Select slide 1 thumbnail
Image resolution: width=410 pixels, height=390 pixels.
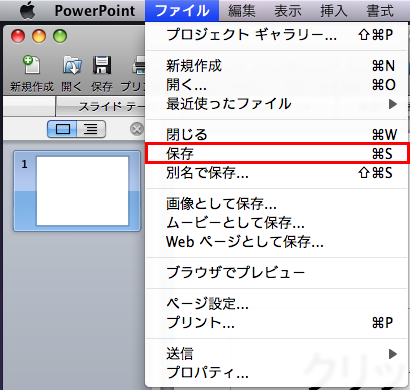[77, 191]
